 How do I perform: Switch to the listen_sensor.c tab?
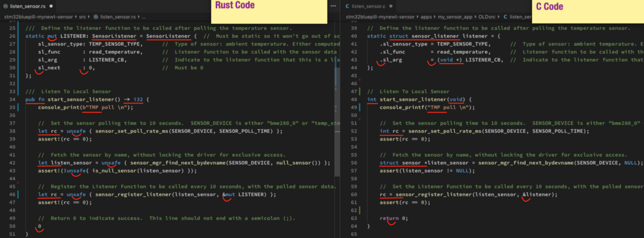click(368, 6)
